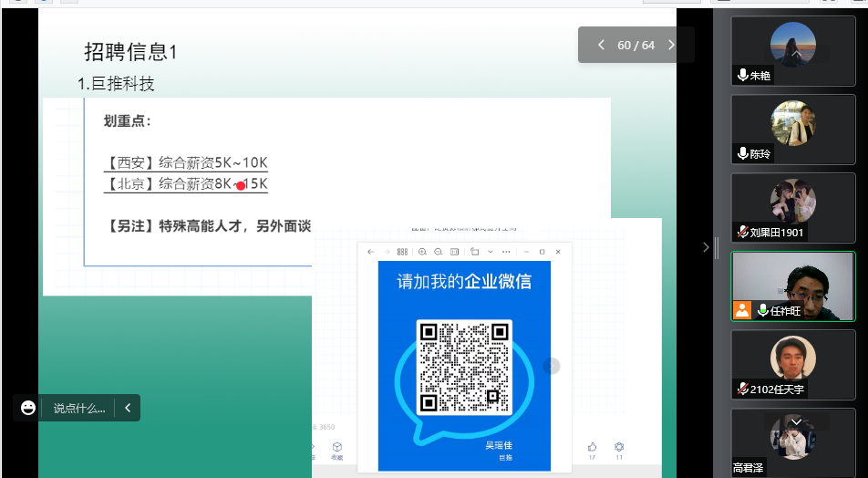Zoom out in the image viewer
The width and height of the screenshot is (868, 478).
click(438, 251)
